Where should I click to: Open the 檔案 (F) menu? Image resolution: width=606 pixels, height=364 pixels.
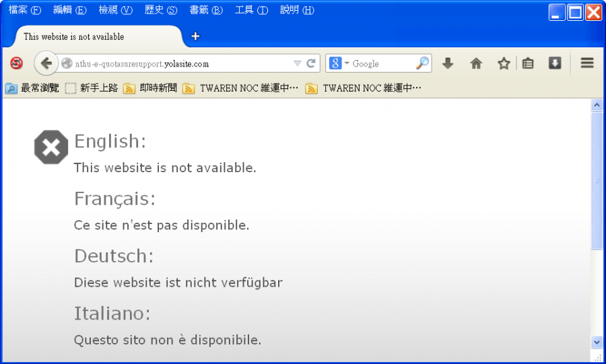(25, 10)
